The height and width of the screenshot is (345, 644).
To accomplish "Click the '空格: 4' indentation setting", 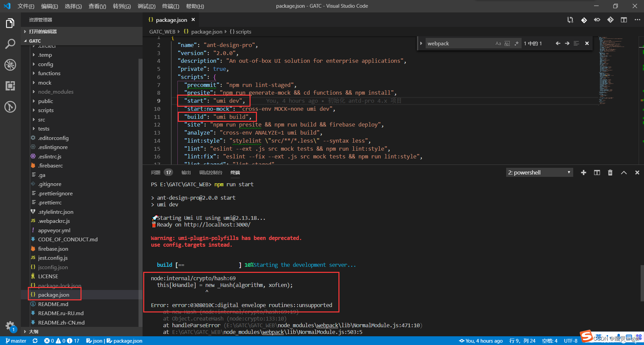I will pyautogui.click(x=549, y=341).
